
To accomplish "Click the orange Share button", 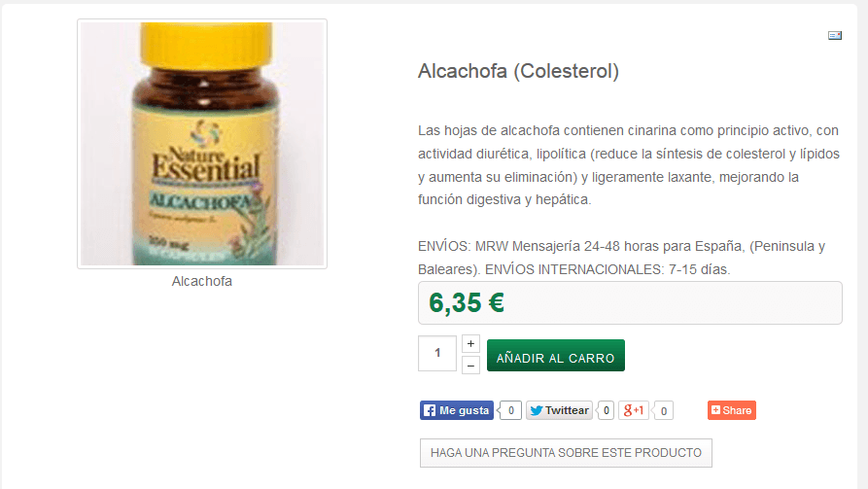I will click(x=732, y=410).
